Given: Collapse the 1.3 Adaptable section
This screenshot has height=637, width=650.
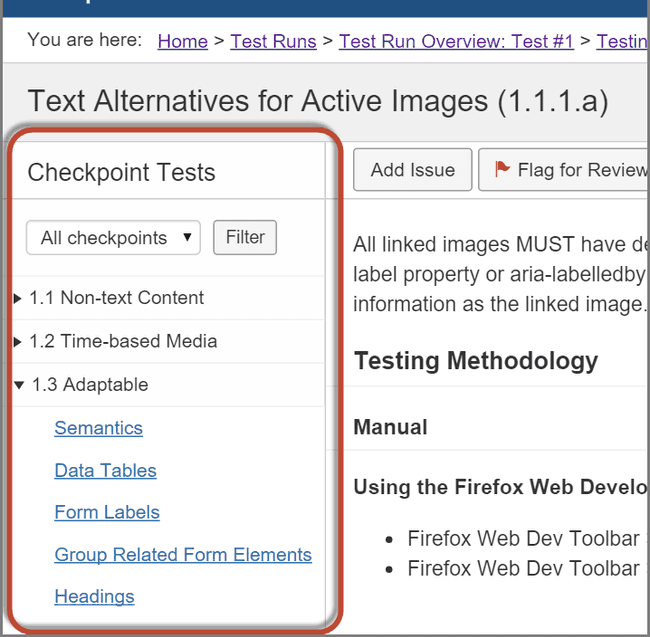Looking at the screenshot, I should click(19, 385).
